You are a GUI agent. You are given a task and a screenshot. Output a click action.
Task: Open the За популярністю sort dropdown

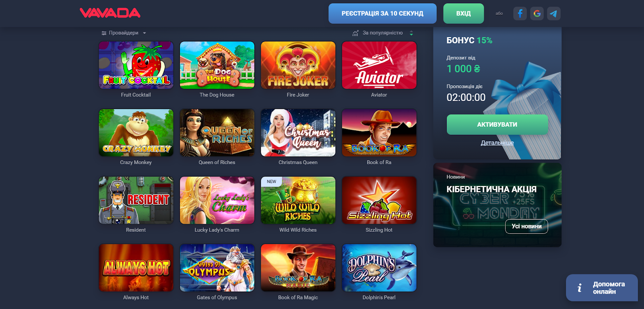pyautogui.click(x=382, y=33)
